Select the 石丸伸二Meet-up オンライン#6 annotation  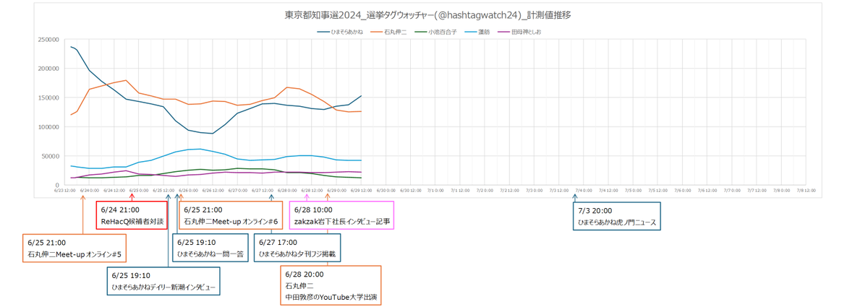click(231, 215)
